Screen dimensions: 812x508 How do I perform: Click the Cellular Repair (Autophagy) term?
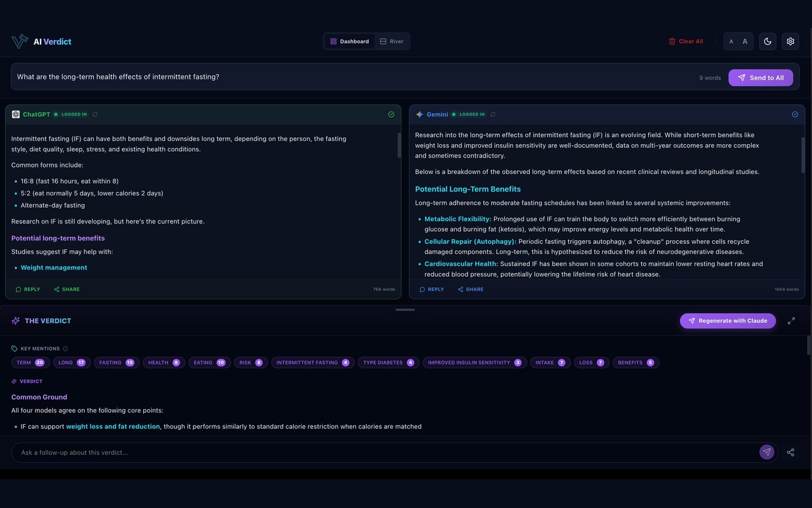coord(471,241)
